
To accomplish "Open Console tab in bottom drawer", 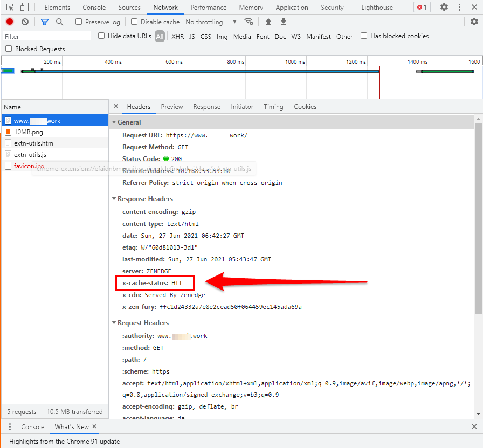I will coord(33,427).
